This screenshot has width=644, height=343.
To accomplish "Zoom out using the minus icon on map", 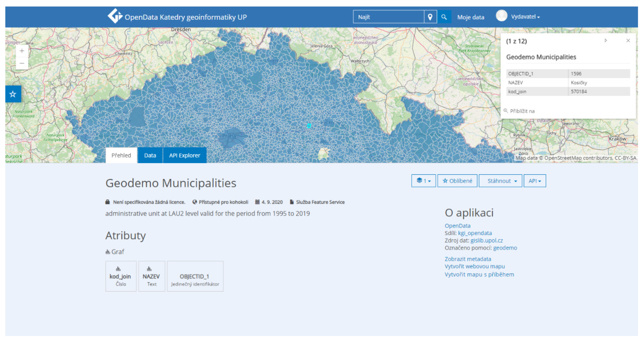I will click(22, 63).
